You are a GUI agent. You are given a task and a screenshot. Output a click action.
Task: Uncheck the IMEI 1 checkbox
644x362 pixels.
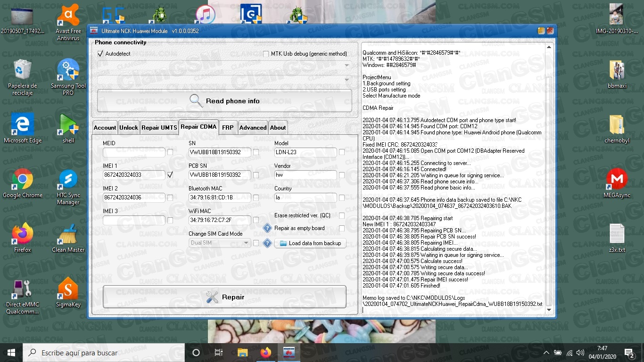point(170,174)
